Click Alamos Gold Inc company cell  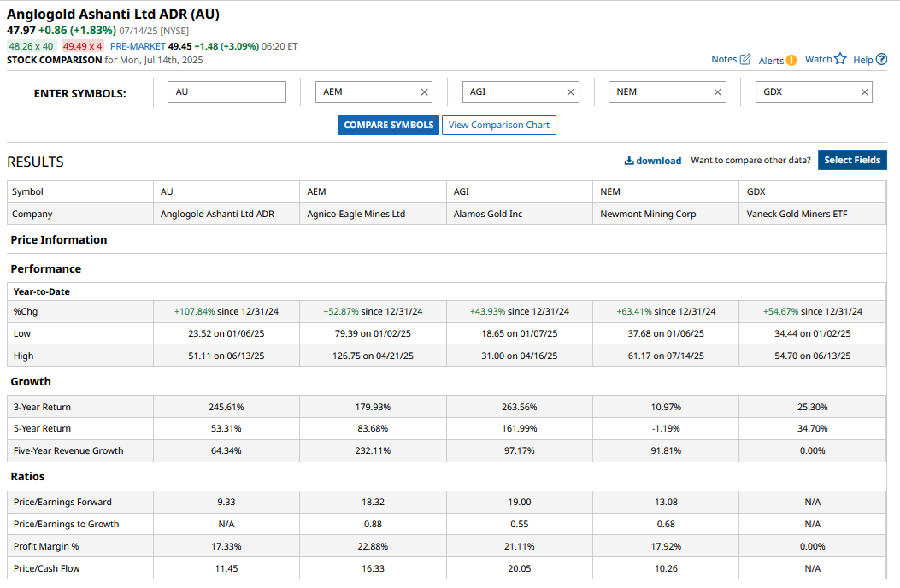point(520,214)
